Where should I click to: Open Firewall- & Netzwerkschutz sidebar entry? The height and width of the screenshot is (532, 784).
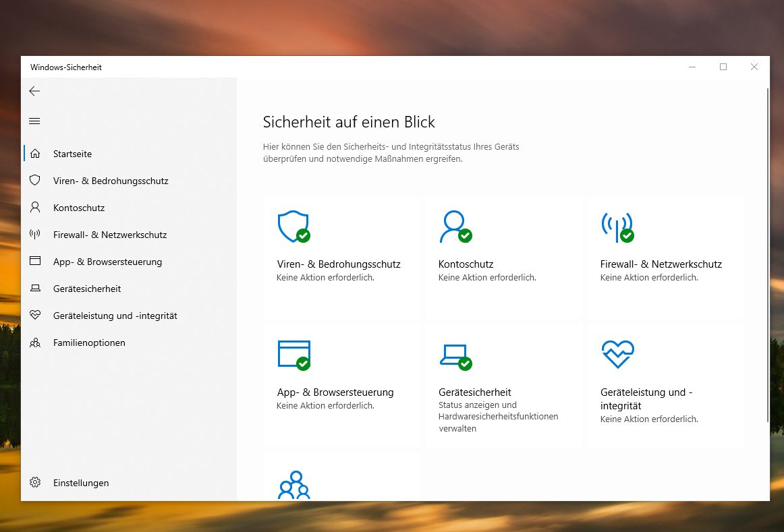click(x=110, y=235)
